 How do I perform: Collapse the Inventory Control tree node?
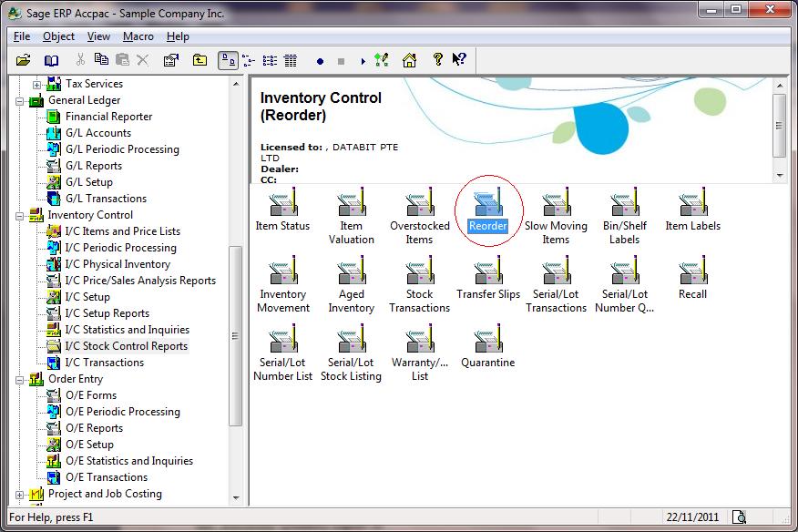tap(19, 216)
